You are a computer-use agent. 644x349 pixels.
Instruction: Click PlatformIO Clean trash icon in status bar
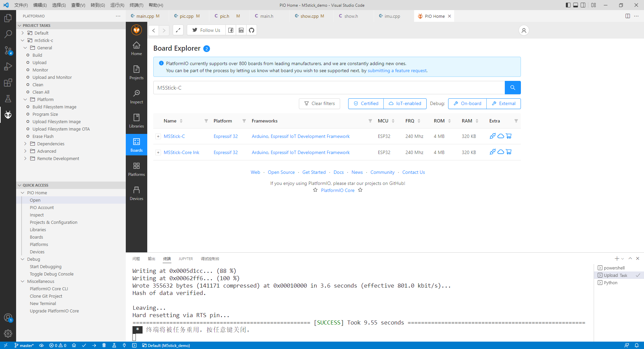[x=104, y=345]
